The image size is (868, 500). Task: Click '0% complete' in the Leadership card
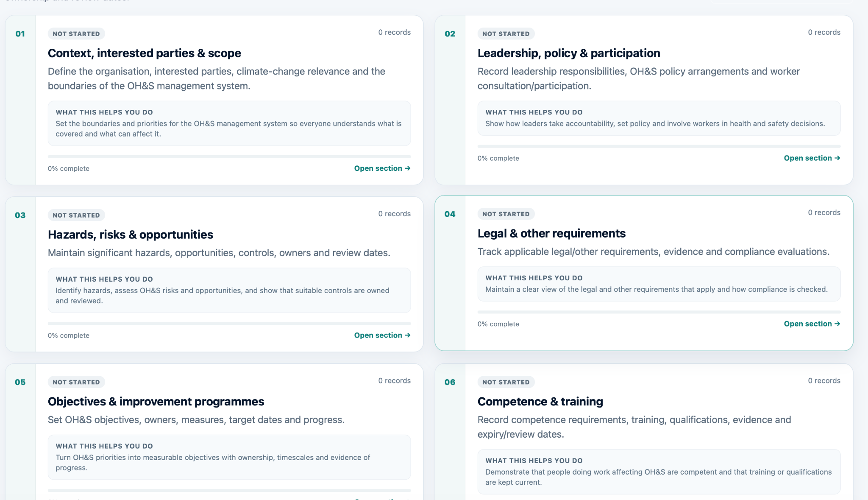pos(498,158)
